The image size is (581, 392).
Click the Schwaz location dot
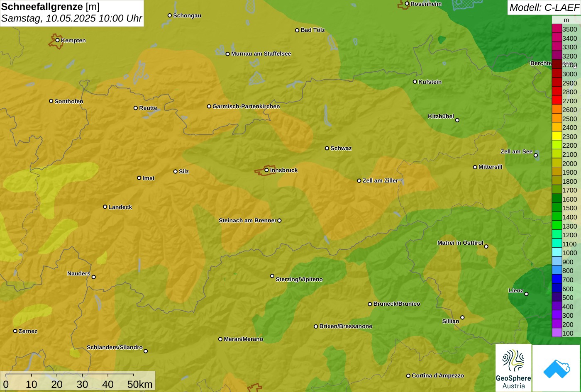coord(327,148)
